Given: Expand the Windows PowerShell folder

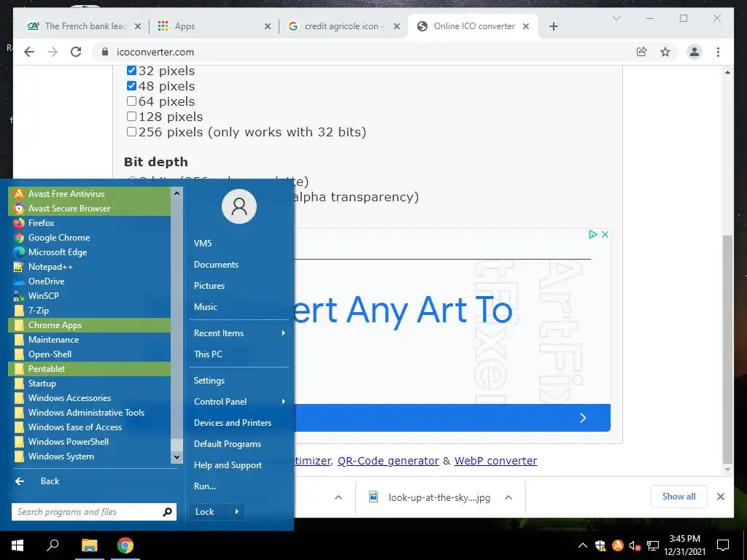Looking at the screenshot, I should (89, 442).
